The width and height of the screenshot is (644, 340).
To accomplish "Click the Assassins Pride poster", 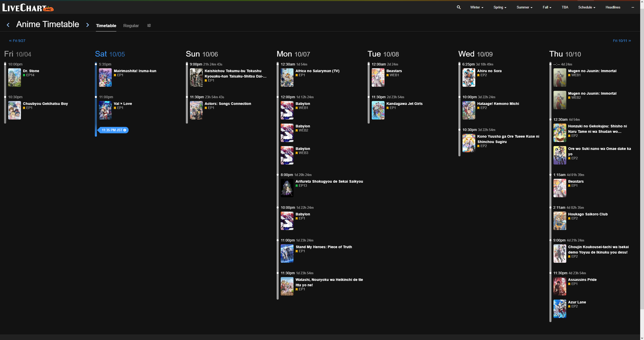I will point(560,286).
